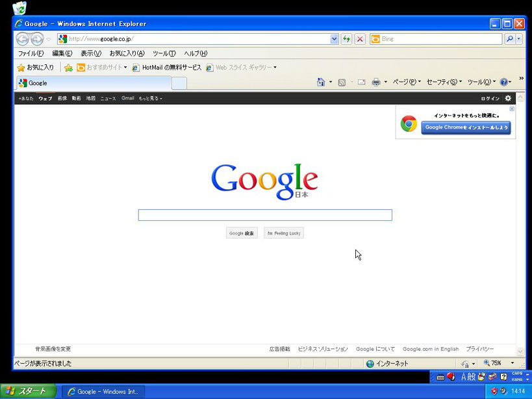The image size is (532, 399).
Task: Open the IME toolbox icon on language bar
Action: (492, 377)
